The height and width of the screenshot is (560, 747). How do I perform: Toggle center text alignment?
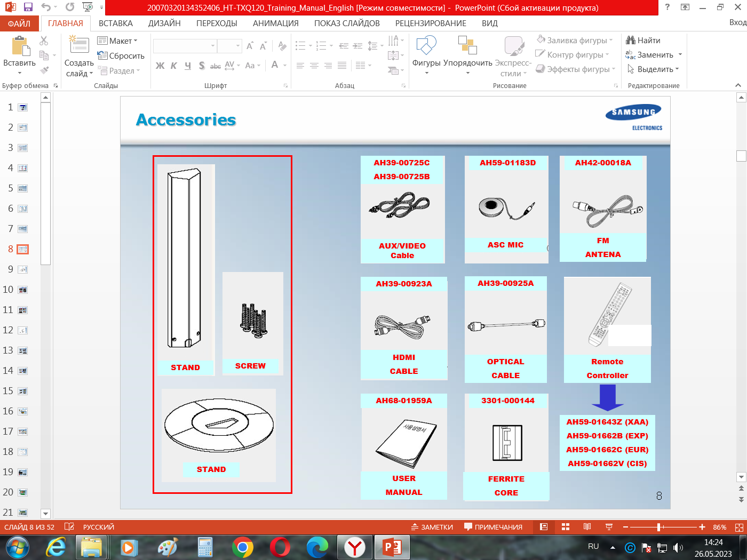pos(314,66)
